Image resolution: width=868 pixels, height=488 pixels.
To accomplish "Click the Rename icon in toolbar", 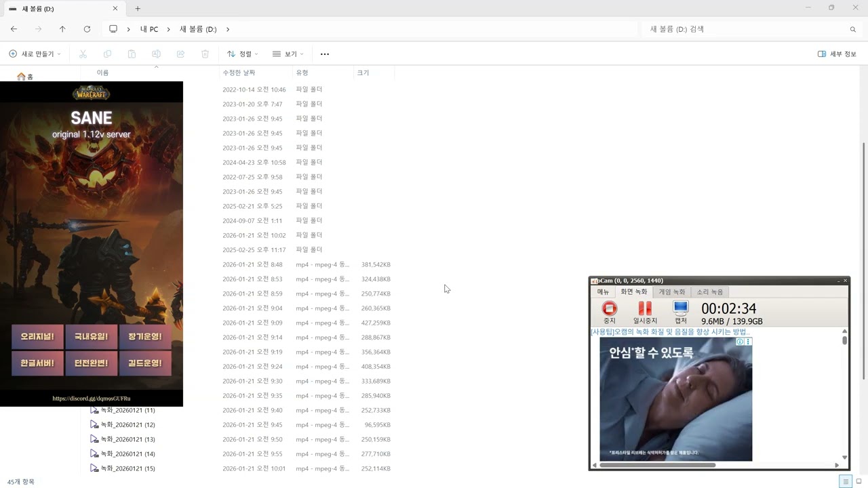I will click(x=156, y=54).
